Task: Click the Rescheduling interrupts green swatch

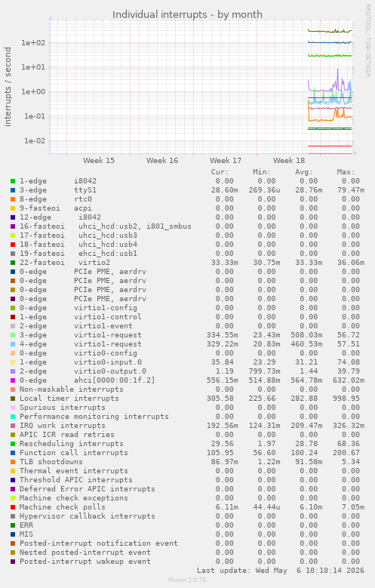Action: (13, 444)
